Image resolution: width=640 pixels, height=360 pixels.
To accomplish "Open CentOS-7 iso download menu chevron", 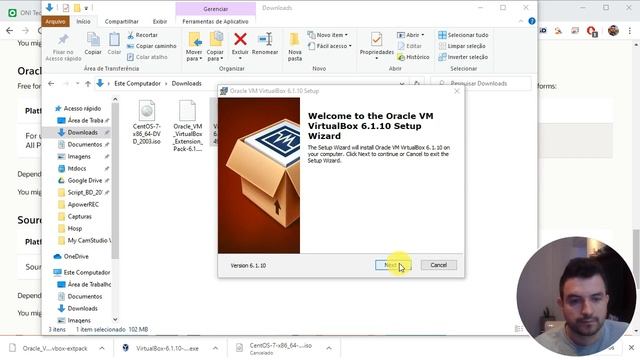I will click(x=329, y=348).
